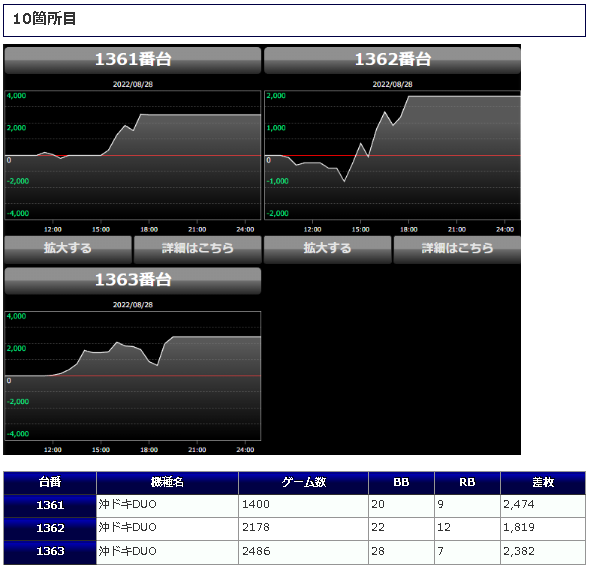The width and height of the screenshot is (591, 568).
Task: Select the 1363番台 header bar
Action: point(133,281)
